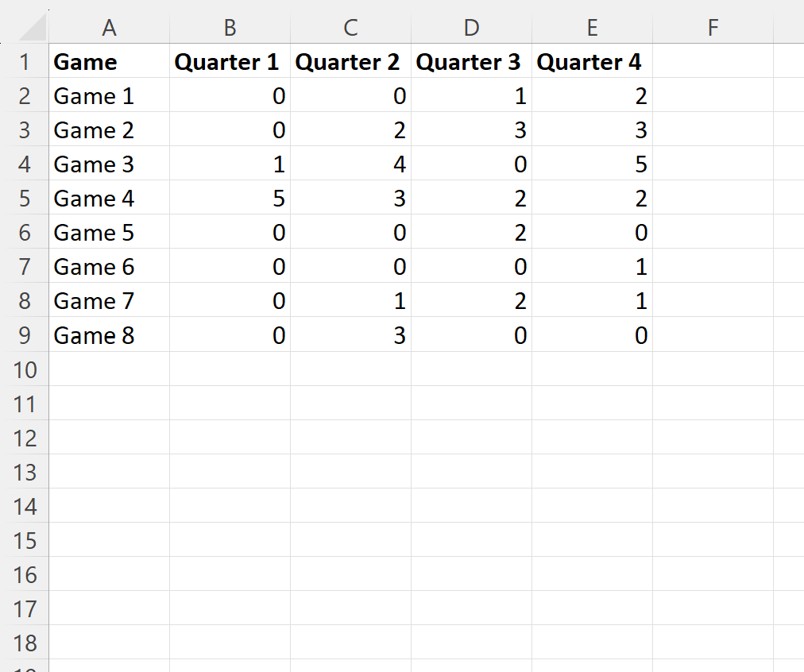Select column header F
804x672 pixels.
713,27
